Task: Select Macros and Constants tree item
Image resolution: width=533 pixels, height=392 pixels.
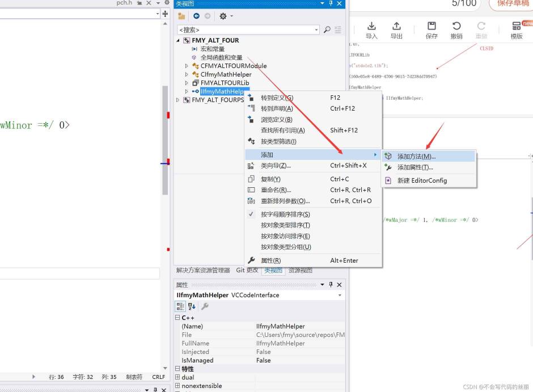Action: [213, 49]
